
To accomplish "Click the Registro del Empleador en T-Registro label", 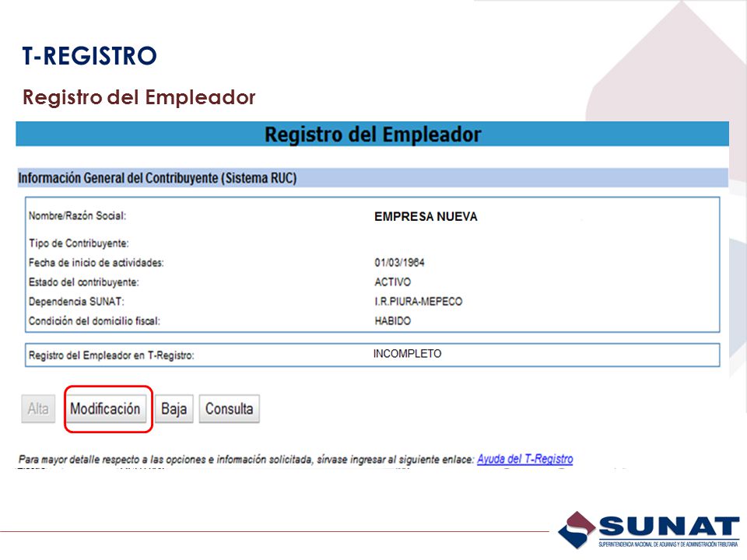I will 111,355.
